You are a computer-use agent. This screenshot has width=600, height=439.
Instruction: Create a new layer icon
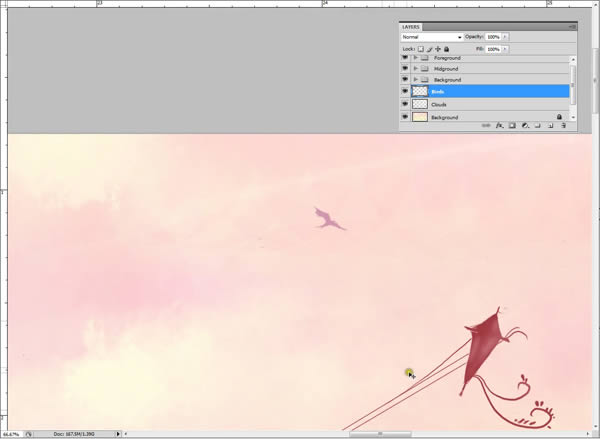point(550,126)
